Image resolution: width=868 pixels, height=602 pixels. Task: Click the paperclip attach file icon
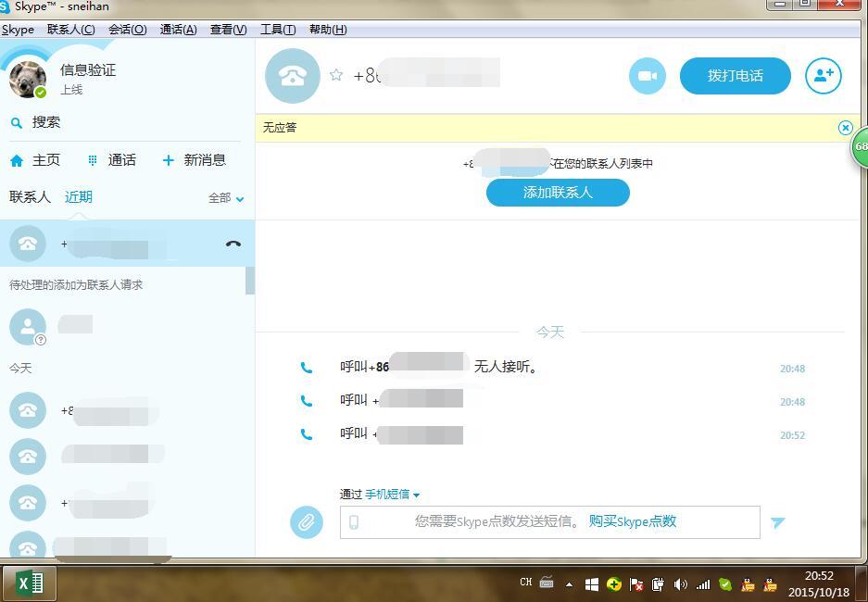click(x=306, y=521)
